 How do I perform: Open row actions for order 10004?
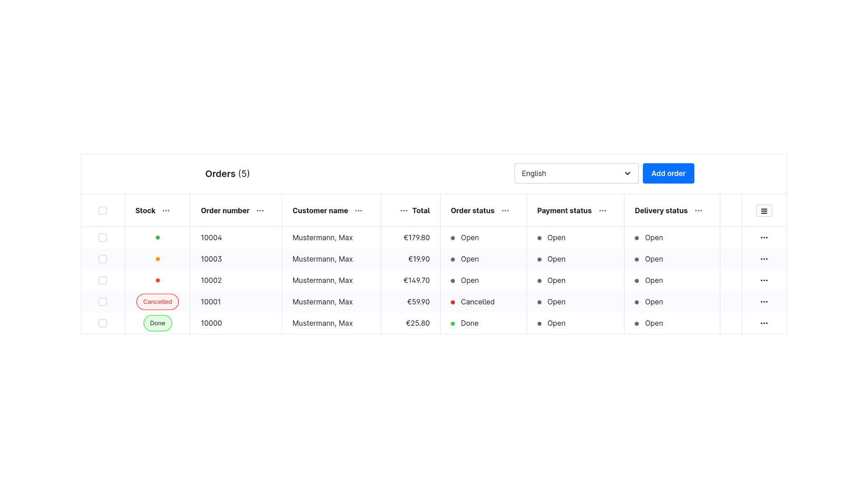click(764, 238)
